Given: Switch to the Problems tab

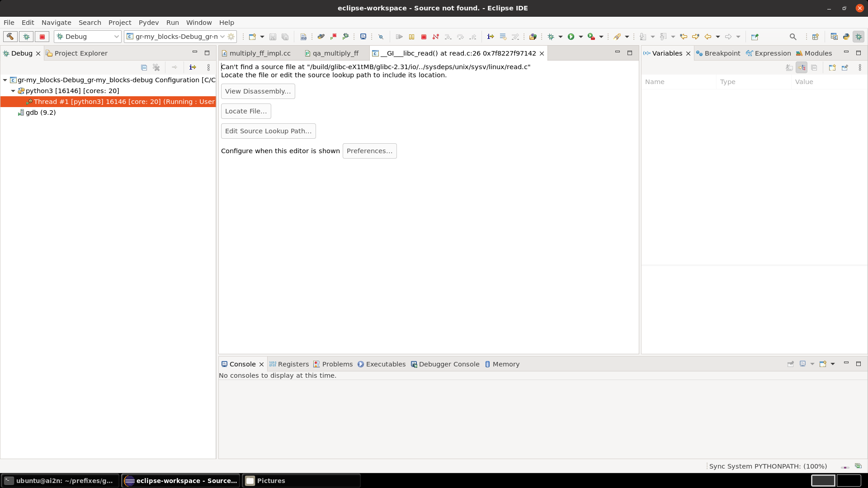Looking at the screenshot, I should tap(333, 364).
